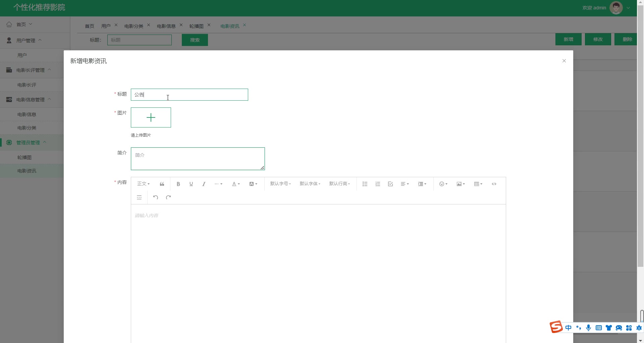Click the Sogou input method logo

click(x=556, y=327)
